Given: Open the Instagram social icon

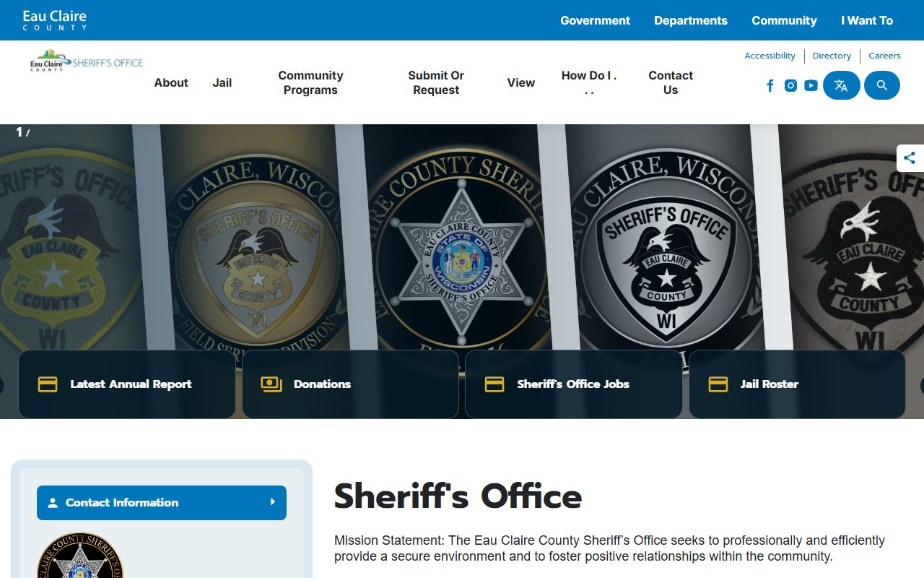Looking at the screenshot, I should click(790, 85).
